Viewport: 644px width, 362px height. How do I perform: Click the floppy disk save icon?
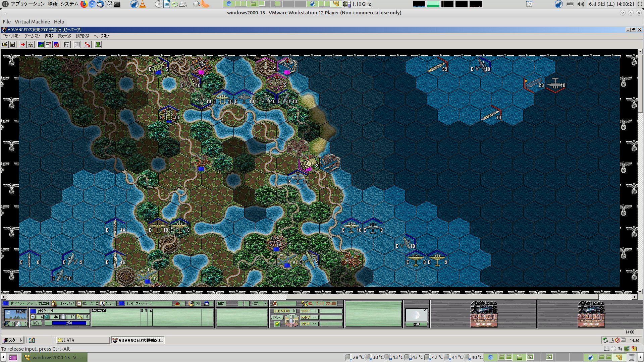12,45
